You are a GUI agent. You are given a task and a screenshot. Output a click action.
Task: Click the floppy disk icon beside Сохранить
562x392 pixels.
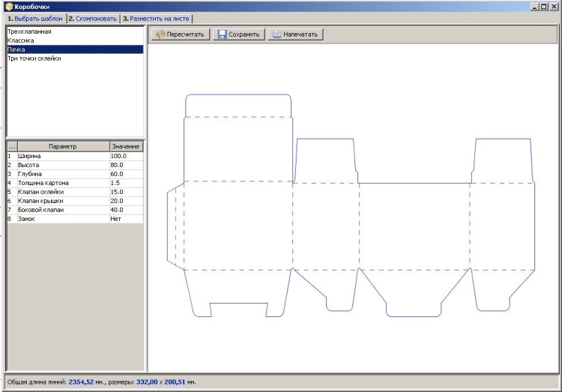coord(222,34)
